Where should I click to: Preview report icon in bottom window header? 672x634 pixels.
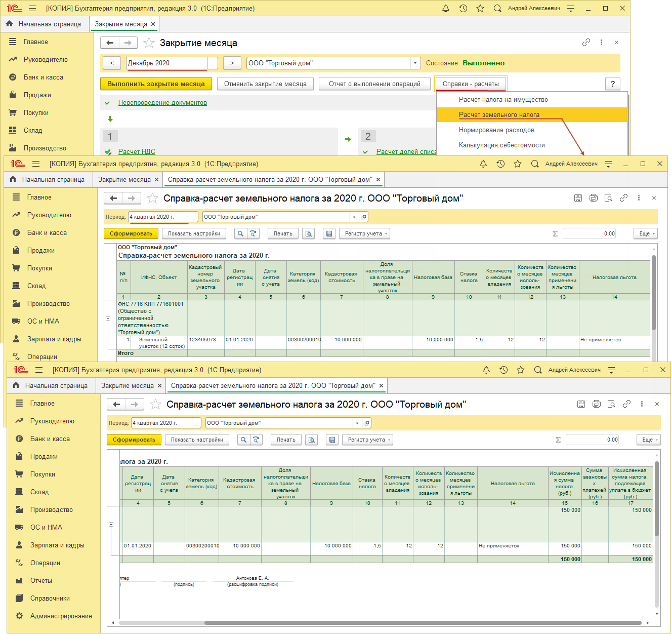coord(611,404)
